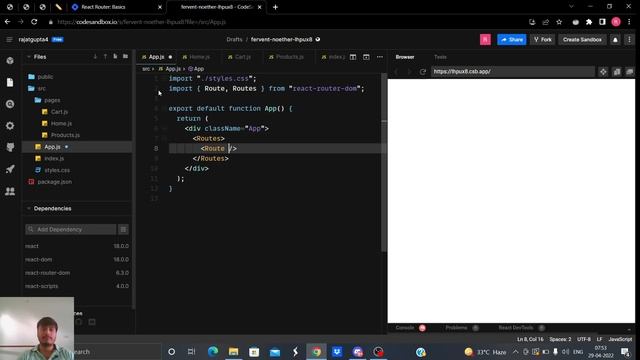The width and height of the screenshot is (640, 360).
Task: Go back in the preview browser
Action: [x=396, y=72]
